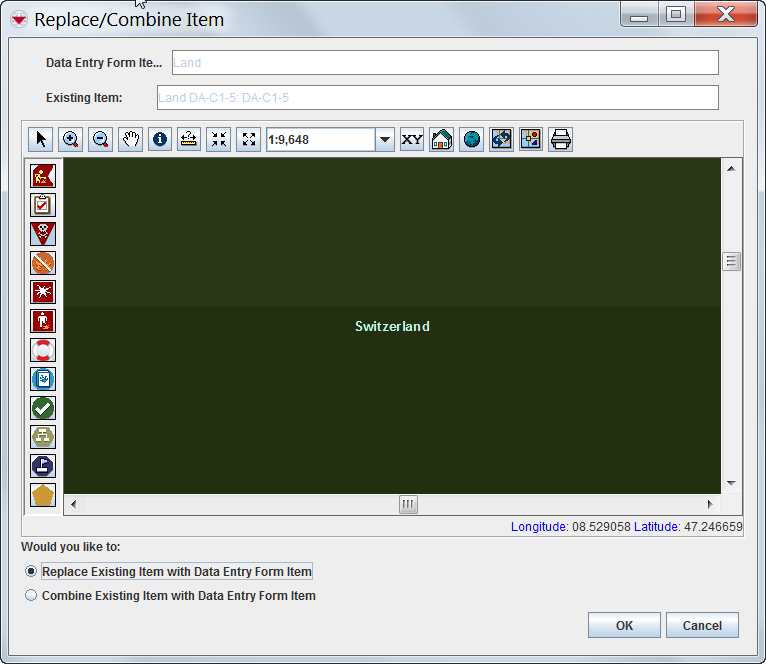Open the map scale dropdown
This screenshot has height=664, width=766.
tap(385, 140)
